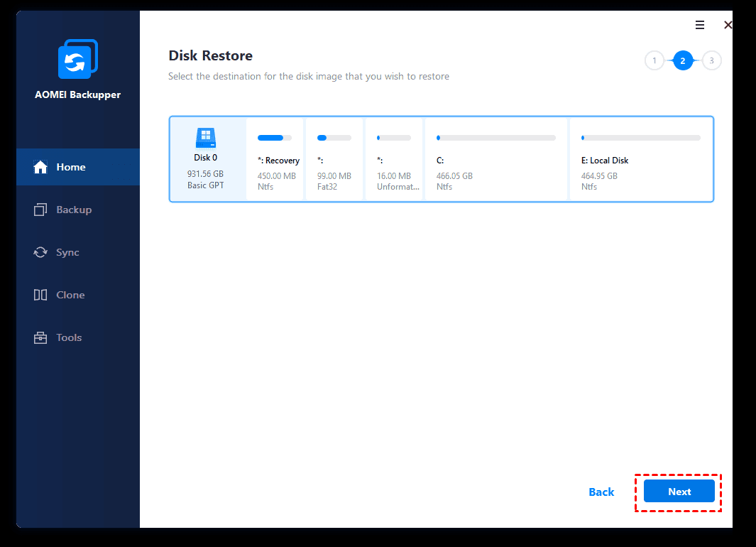Open the Clone section
The image size is (756, 547).
(78, 295)
